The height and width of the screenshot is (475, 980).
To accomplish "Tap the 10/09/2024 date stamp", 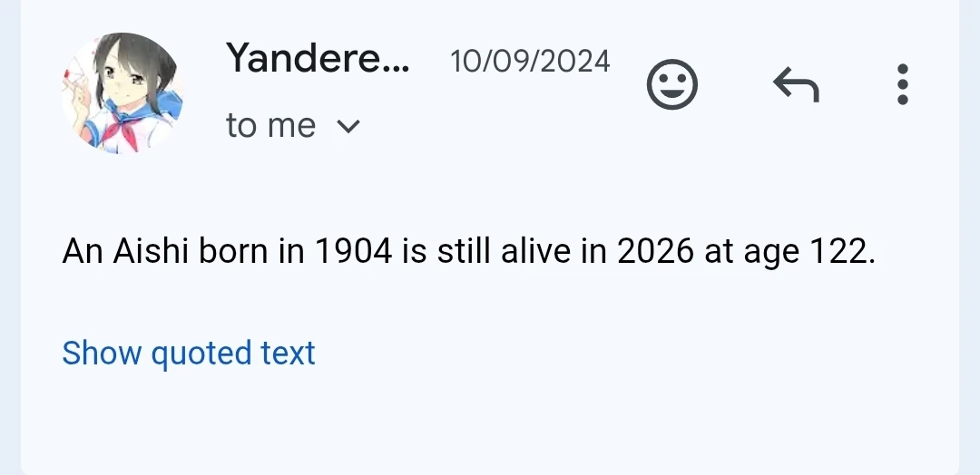I will [530, 62].
